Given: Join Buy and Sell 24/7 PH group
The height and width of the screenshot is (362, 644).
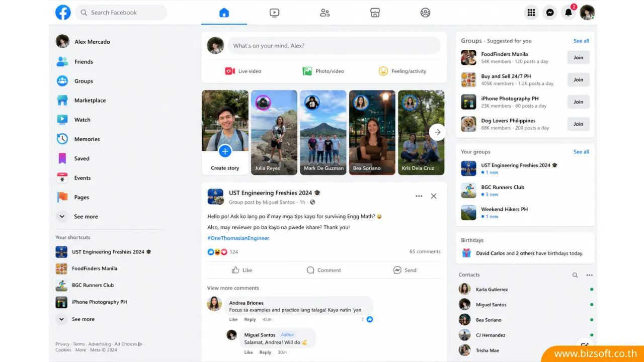Looking at the screenshot, I should point(579,79).
